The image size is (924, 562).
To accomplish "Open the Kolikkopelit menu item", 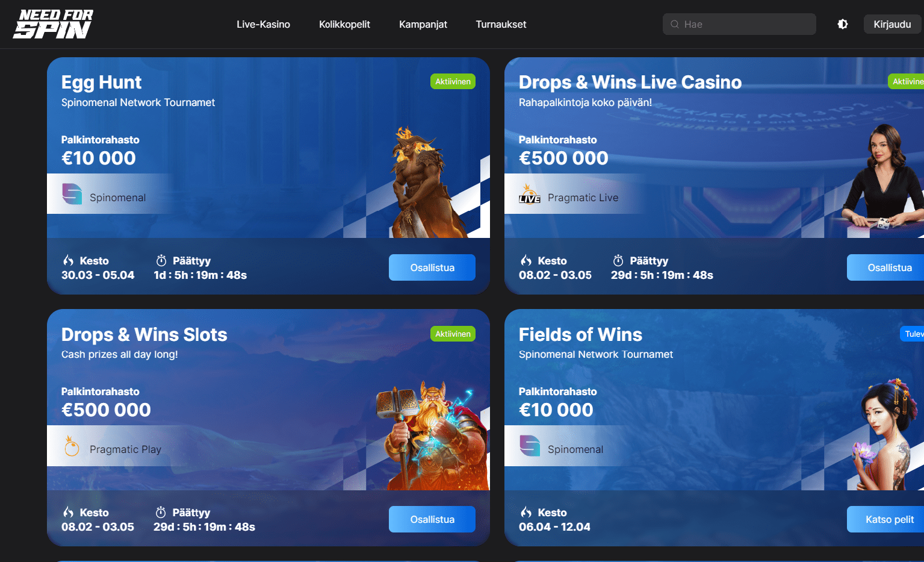I will click(x=344, y=24).
